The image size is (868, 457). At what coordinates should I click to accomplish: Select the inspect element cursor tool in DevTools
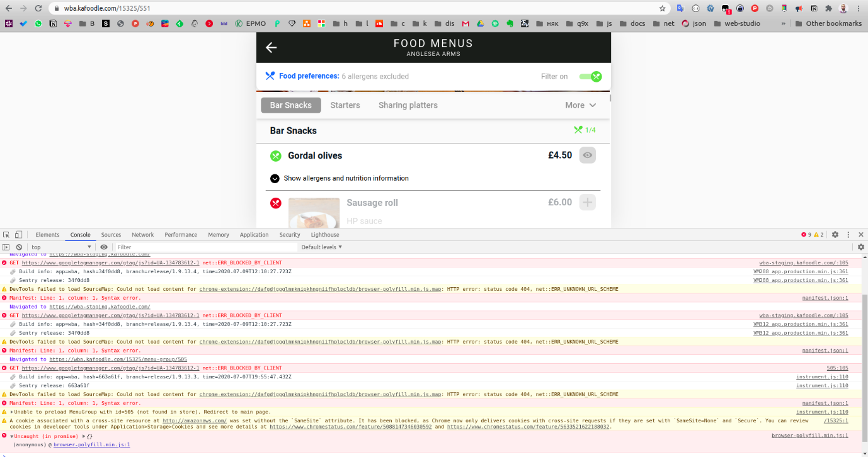pyautogui.click(x=6, y=234)
